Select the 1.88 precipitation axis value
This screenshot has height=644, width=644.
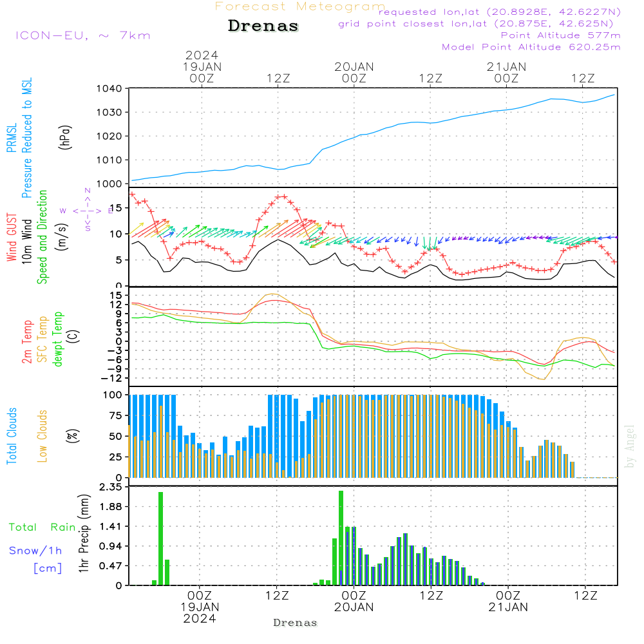(111, 507)
